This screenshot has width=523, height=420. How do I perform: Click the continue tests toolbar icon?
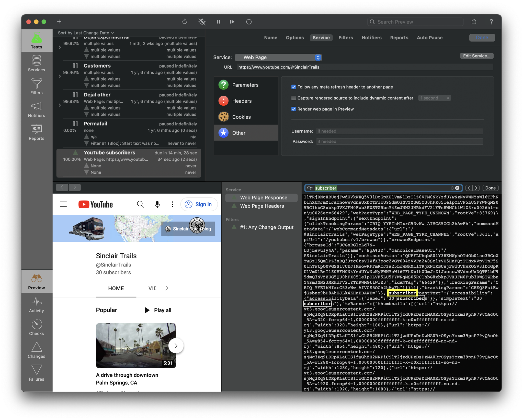pos(232,22)
